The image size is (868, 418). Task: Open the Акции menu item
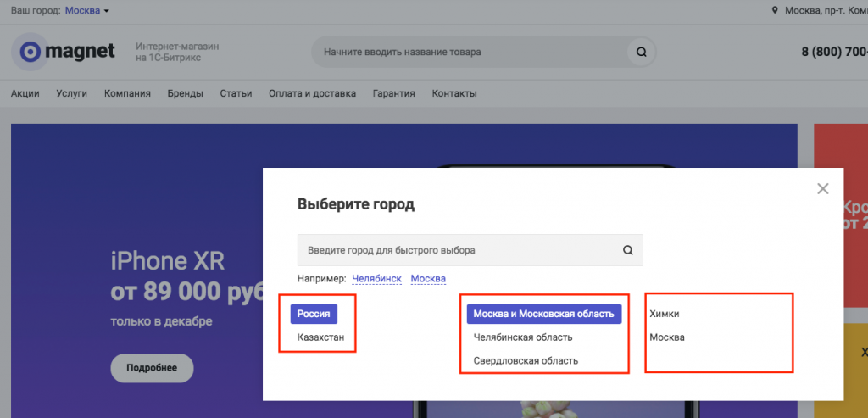25,93
